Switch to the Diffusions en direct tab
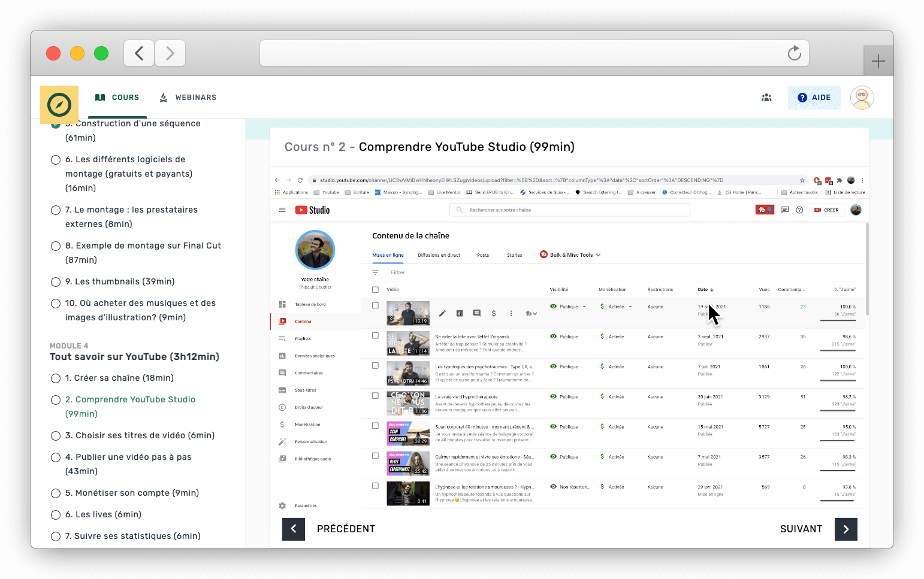924x579 pixels. point(439,254)
